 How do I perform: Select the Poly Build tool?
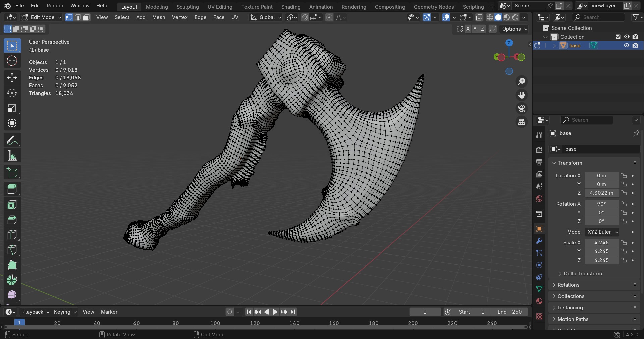[12, 265]
